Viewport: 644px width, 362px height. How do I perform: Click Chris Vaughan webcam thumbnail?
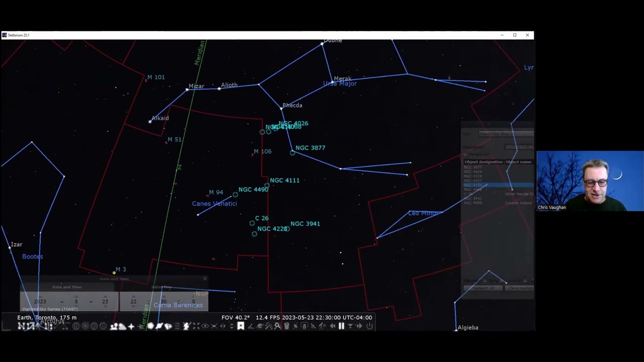(x=590, y=181)
